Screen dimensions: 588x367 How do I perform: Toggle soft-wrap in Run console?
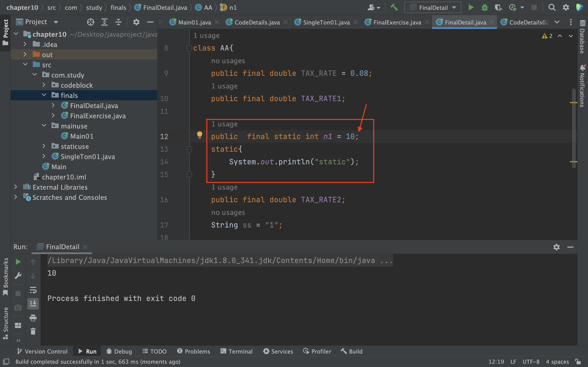33,290
